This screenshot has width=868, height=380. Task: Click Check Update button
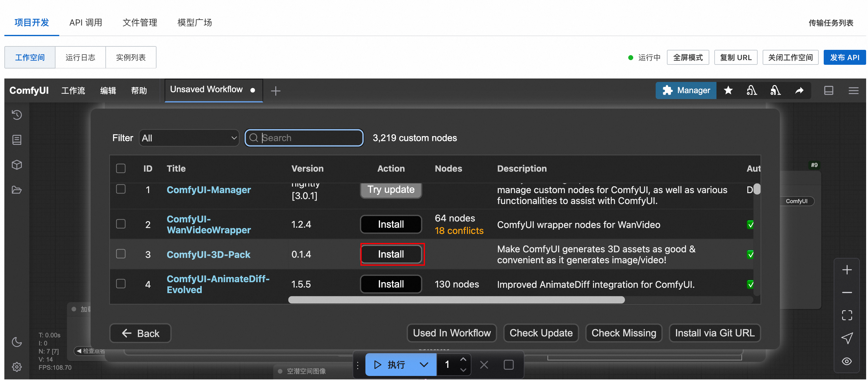[x=541, y=333]
